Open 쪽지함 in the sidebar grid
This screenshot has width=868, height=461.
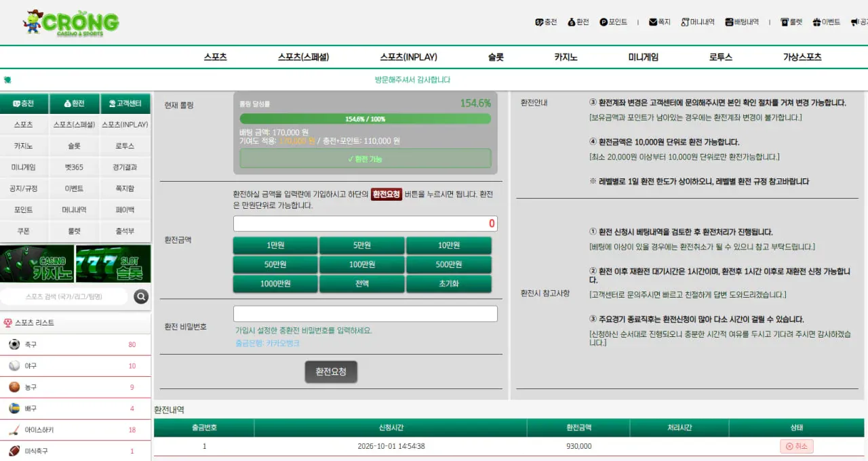(x=125, y=188)
